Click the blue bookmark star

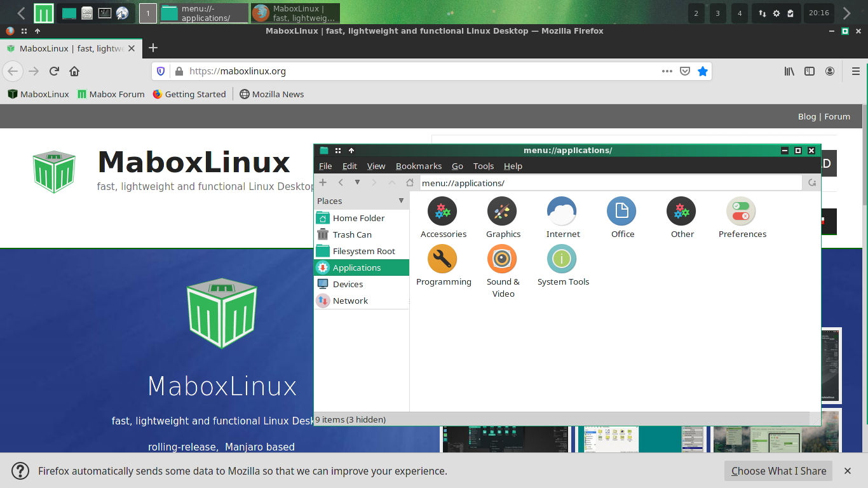pos(703,71)
